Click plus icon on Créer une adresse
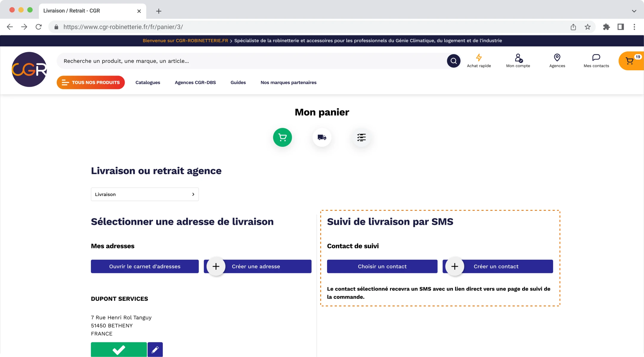The image size is (644, 357). [216, 266]
